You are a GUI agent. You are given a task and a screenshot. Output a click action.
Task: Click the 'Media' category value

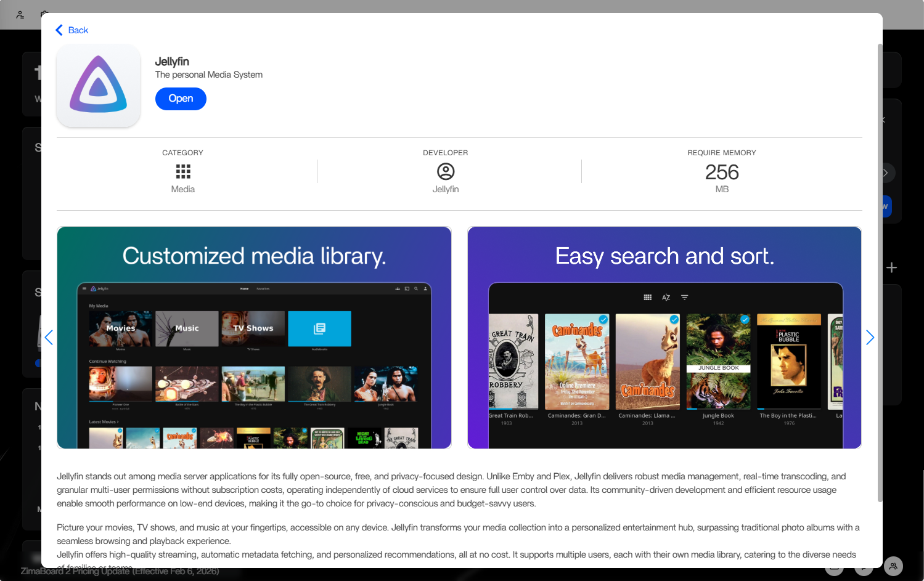coord(183,189)
